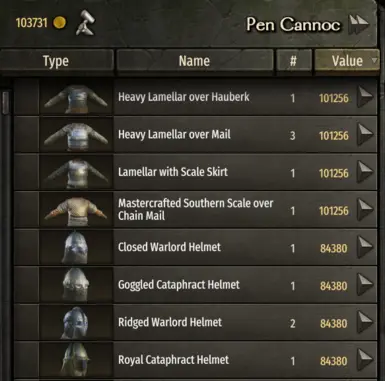This screenshot has height=381, width=385.
Task: Click the transfer arrow for Closed Warlord Helmet
Action: 365,247
